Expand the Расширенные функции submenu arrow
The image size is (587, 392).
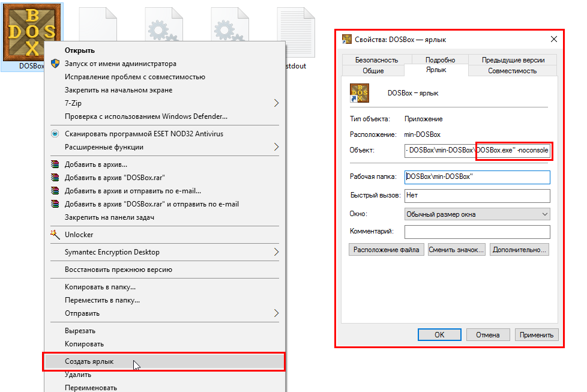(x=276, y=146)
